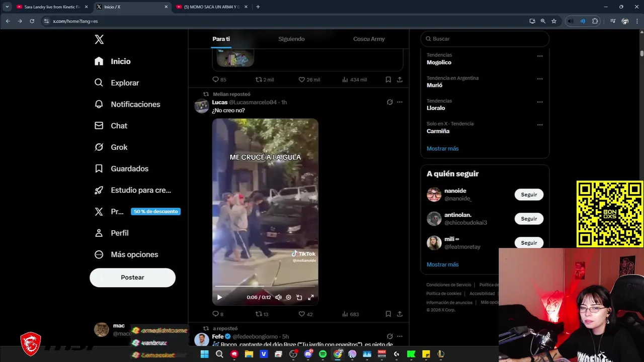Open File Explorer from taskbar
The image size is (644, 362).
pos(249,354)
